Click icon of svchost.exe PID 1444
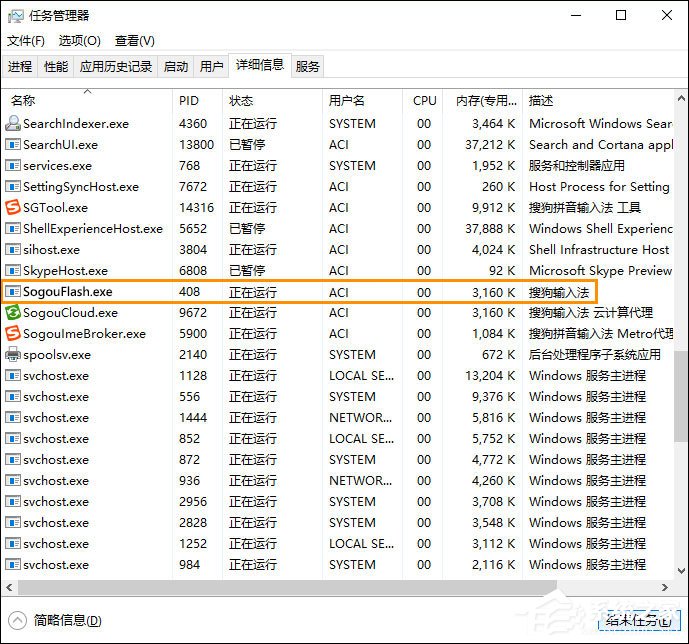The image size is (689, 644). click(13, 417)
